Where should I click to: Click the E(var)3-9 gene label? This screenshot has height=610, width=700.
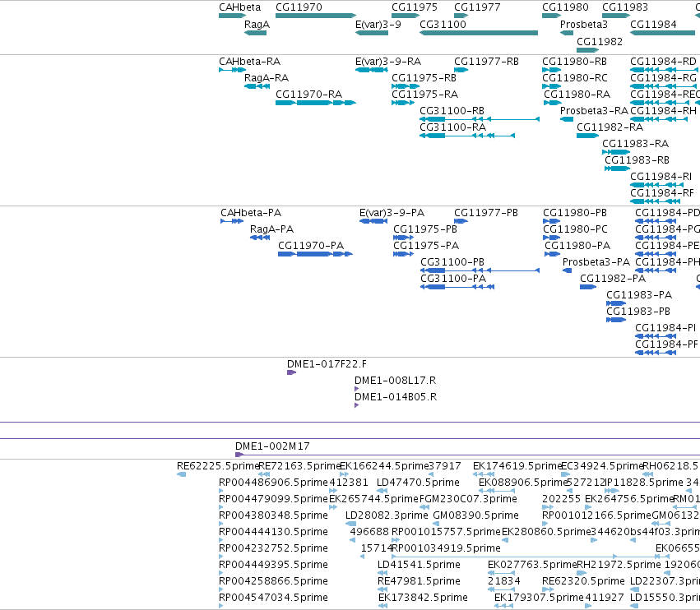(x=378, y=25)
